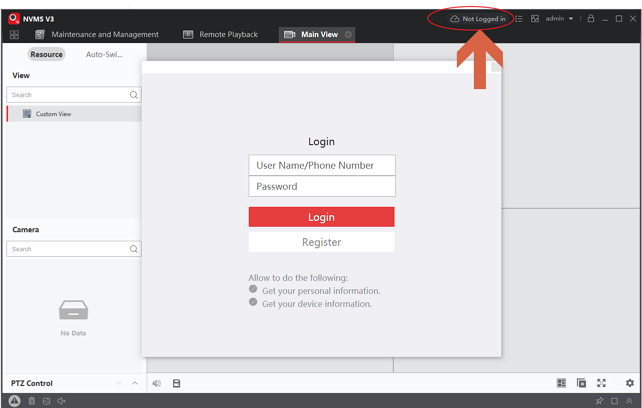The image size is (642, 408).
Task: Close the Main View tab
Action: (348, 35)
